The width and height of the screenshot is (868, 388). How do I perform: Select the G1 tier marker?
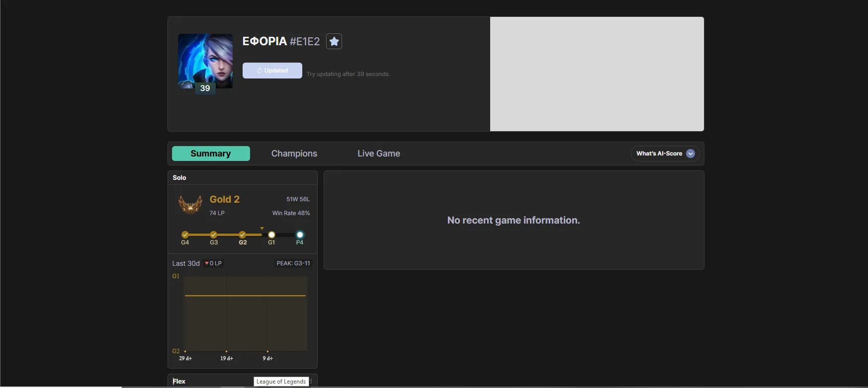[271, 234]
